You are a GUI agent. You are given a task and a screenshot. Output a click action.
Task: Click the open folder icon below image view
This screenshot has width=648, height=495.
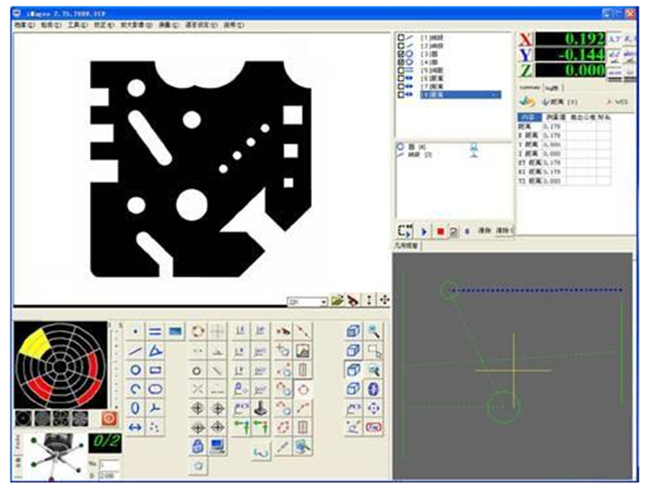tap(338, 300)
